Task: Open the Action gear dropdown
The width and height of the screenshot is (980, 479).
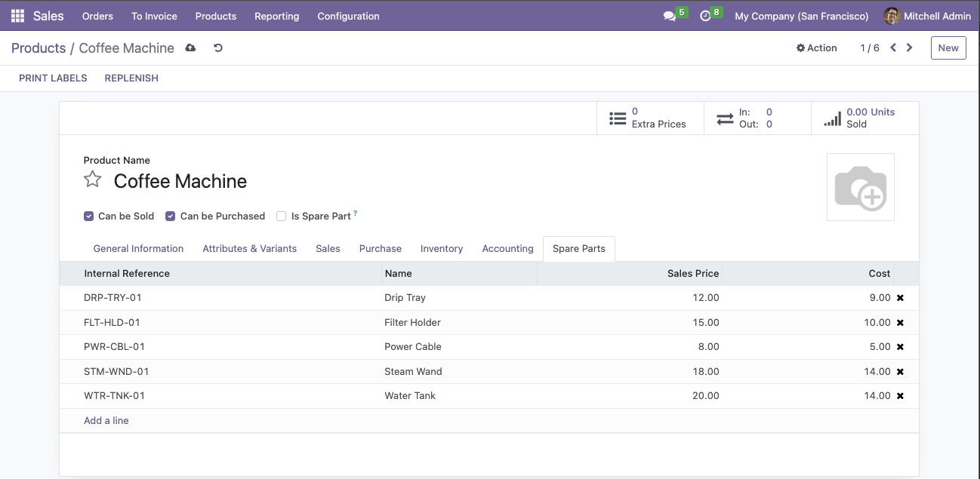Action: [x=816, y=48]
